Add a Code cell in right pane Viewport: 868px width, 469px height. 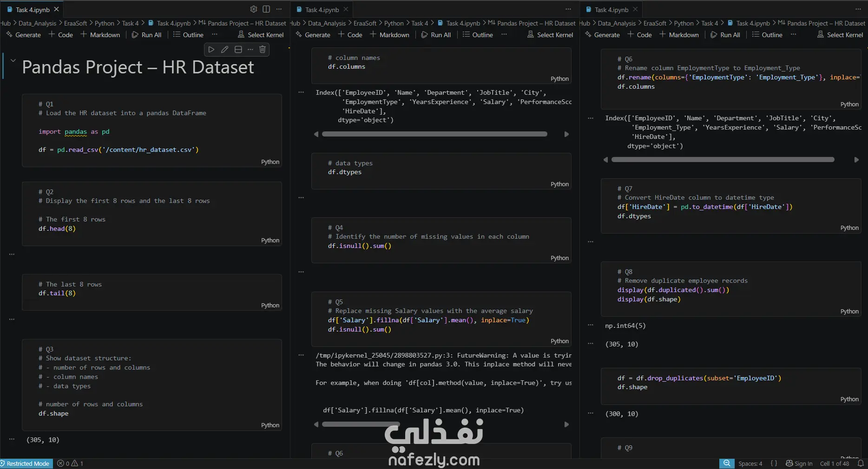pos(640,35)
